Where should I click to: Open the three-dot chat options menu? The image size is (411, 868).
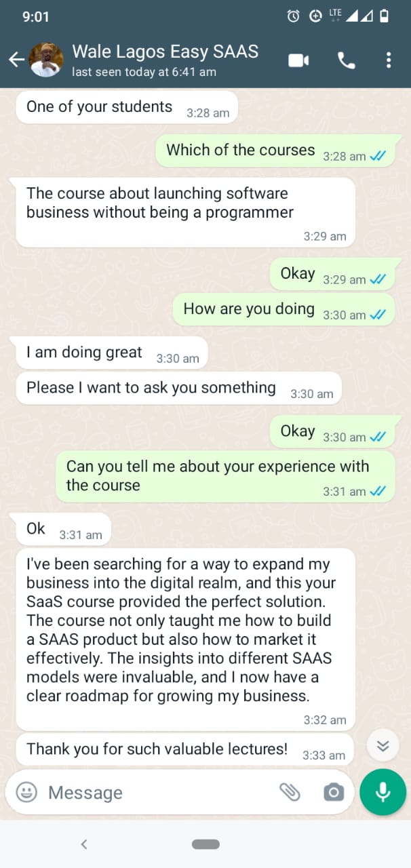pos(389,60)
